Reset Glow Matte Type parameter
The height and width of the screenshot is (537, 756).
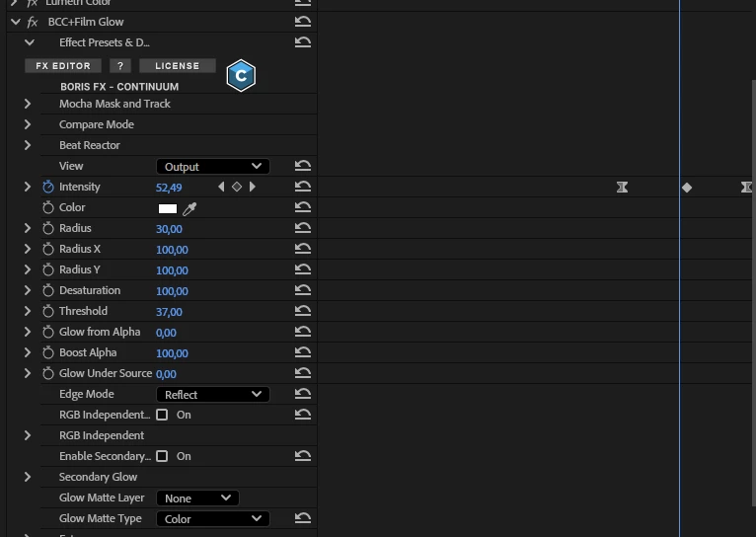pyautogui.click(x=303, y=518)
